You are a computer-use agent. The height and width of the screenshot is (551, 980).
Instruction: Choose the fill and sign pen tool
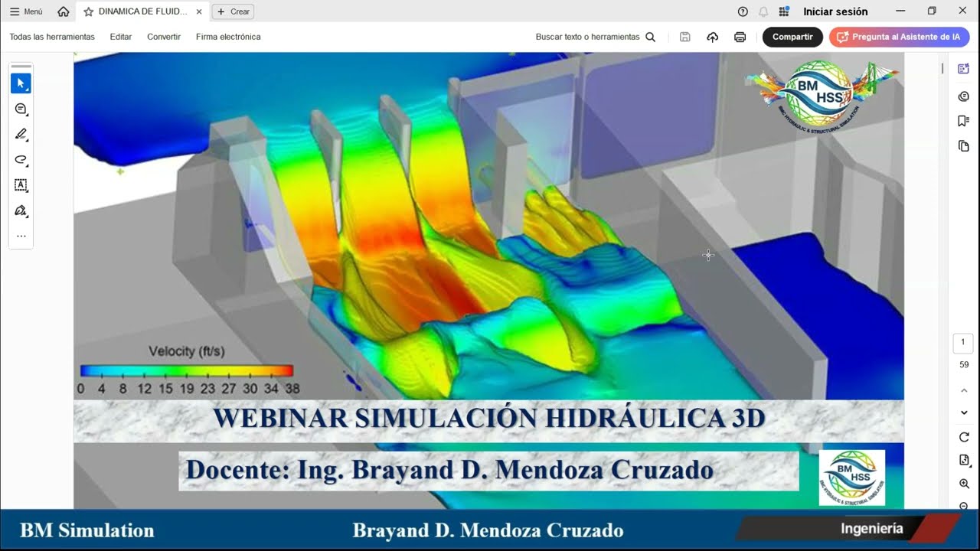tap(21, 210)
